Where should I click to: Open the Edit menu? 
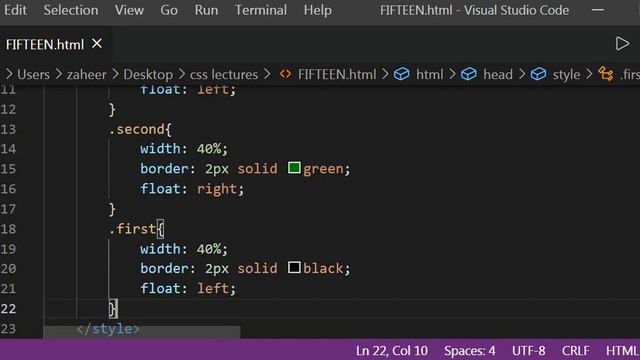coord(15,10)
